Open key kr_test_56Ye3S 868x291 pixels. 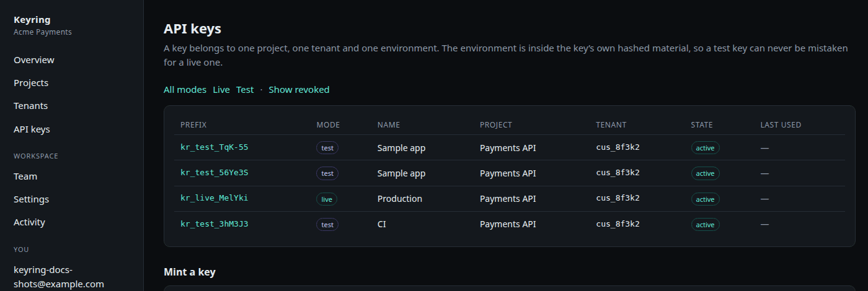[x=215, y=173]
